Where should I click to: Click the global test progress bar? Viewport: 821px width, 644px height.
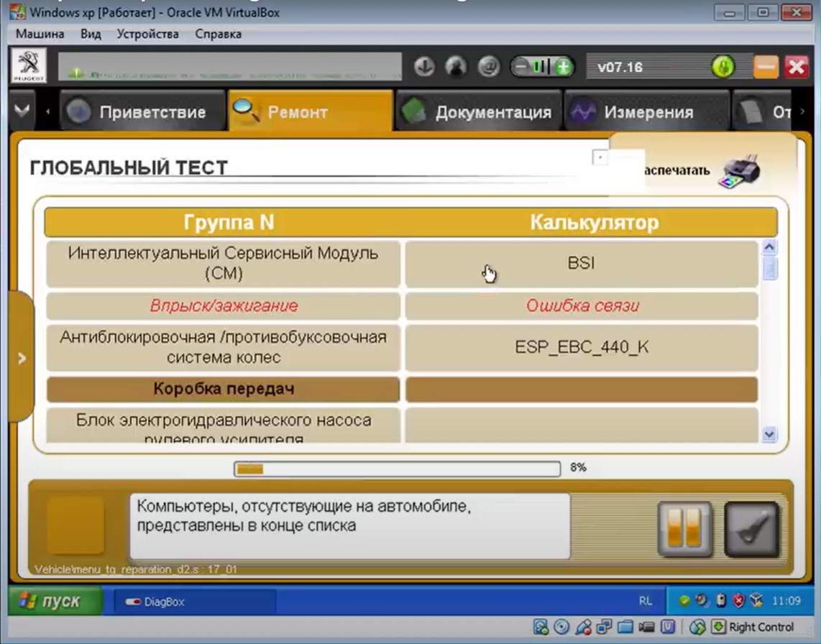(x=397, y=469)
